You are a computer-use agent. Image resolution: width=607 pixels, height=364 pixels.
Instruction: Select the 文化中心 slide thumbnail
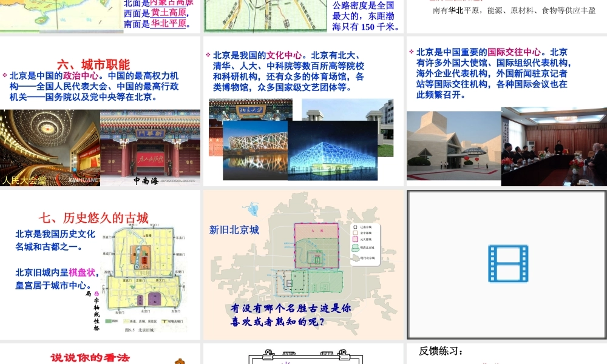[303, 112]
